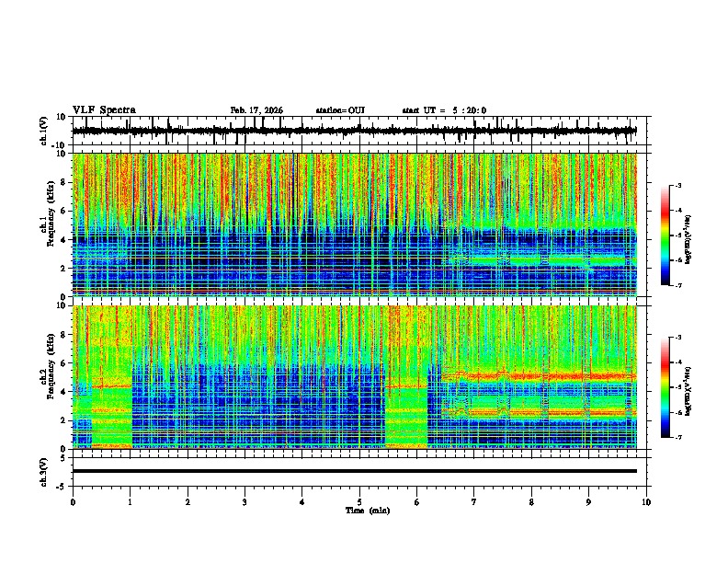Click the time axis tick label "8"
This screenshot has width=728, height=563.
(531, 502)
